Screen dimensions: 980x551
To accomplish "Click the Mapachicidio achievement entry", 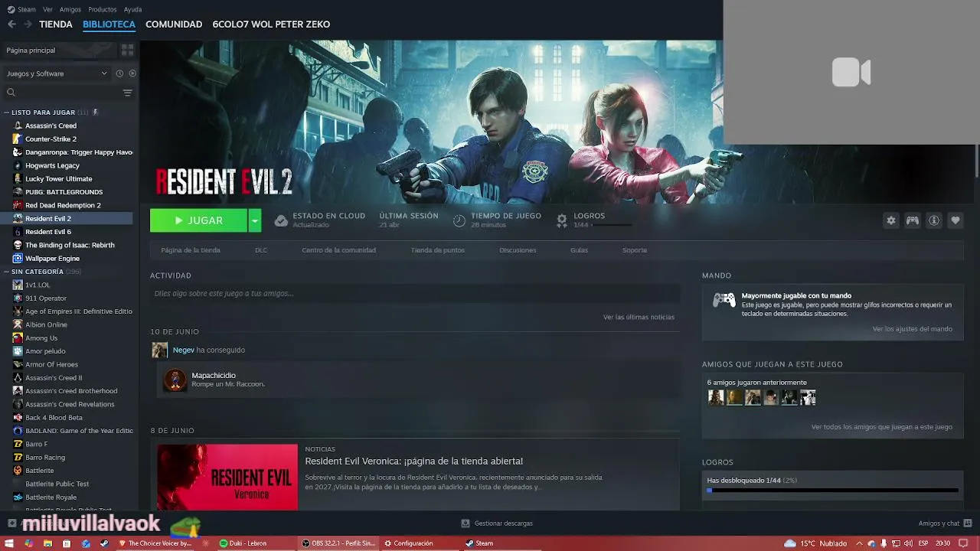I will point(420,380).
